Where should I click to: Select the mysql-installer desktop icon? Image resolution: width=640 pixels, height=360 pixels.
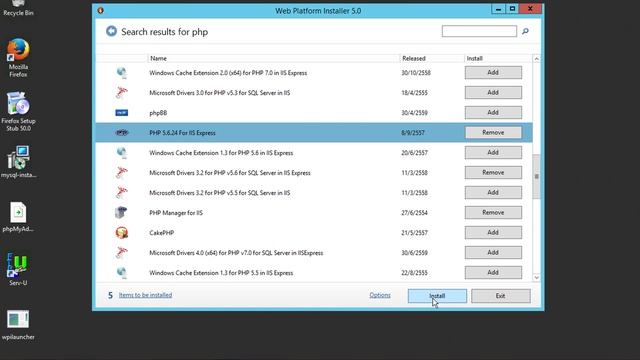pyautogui.click(x=18, y=162)
